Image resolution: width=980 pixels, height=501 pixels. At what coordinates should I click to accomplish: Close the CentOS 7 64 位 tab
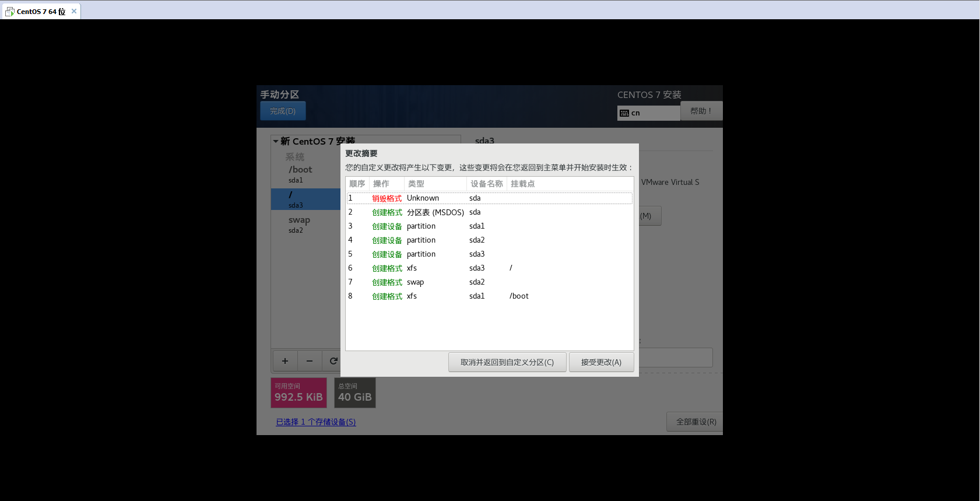[74, 11]
